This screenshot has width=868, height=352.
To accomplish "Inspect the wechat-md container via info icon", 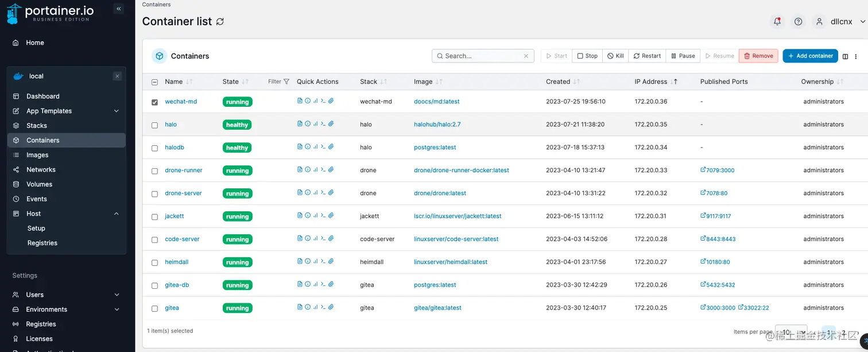I will [308, 100].
